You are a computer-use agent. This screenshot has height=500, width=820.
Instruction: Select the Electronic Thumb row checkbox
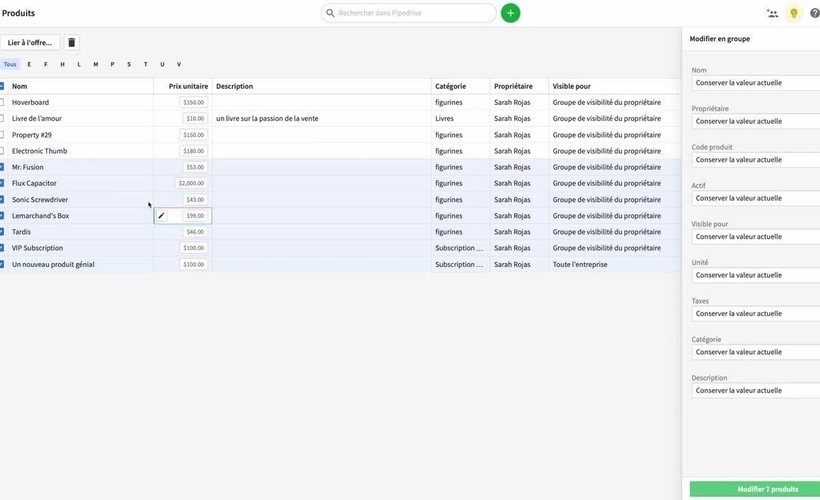click(2, 151)
